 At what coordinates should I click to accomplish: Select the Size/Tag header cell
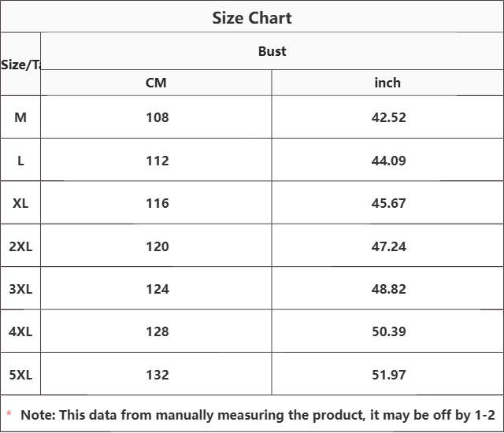20,65
